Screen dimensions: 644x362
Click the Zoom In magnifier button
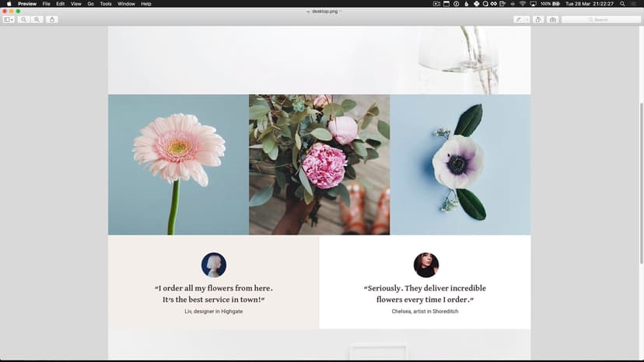click(37, 19)
